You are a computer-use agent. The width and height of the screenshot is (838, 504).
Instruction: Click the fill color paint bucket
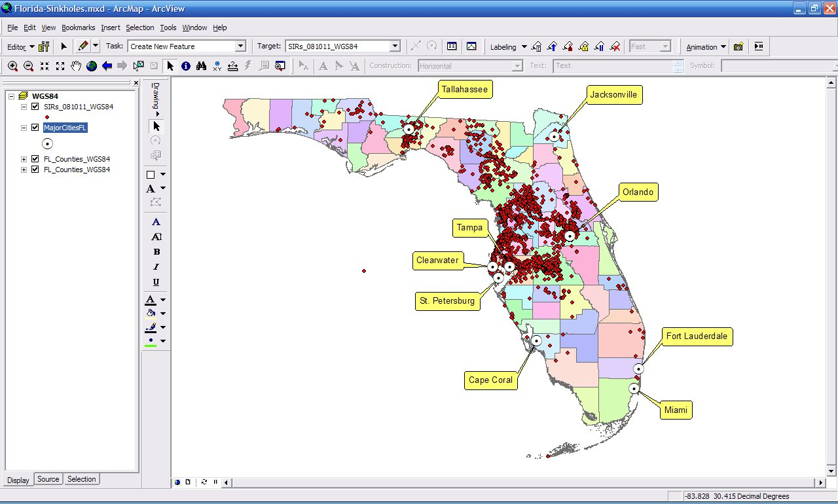pos(151,314)
